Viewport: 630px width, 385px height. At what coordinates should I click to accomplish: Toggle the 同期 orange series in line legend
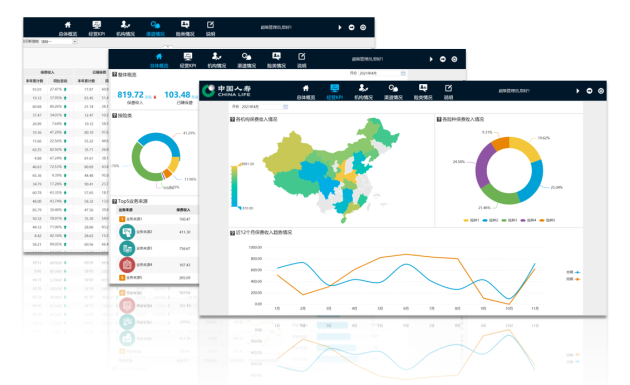point(573,279)
